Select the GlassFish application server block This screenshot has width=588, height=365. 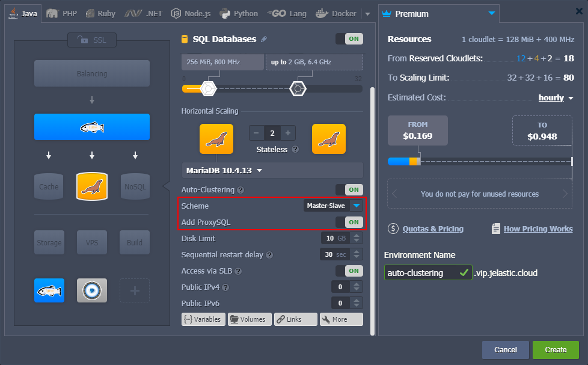[x=92, y=127]
